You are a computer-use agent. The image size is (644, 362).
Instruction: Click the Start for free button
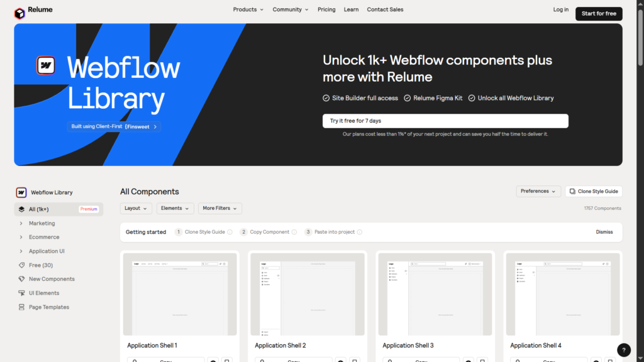pos(598,13)
